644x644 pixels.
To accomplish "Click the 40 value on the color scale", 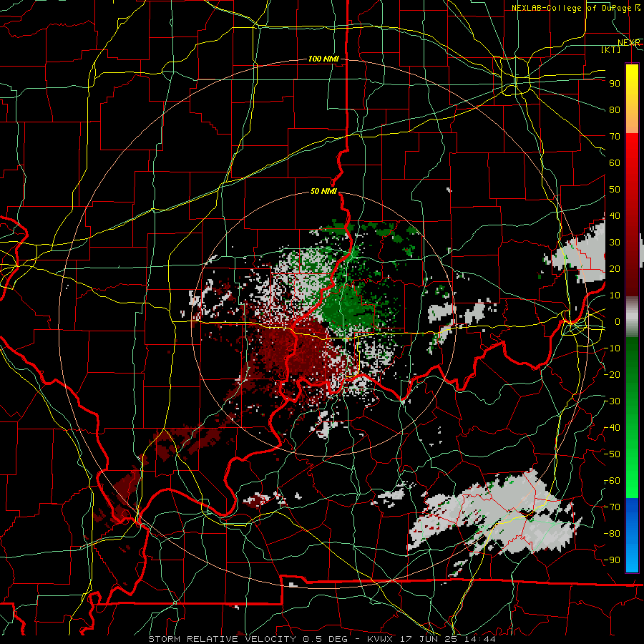I will coord(615,216).
